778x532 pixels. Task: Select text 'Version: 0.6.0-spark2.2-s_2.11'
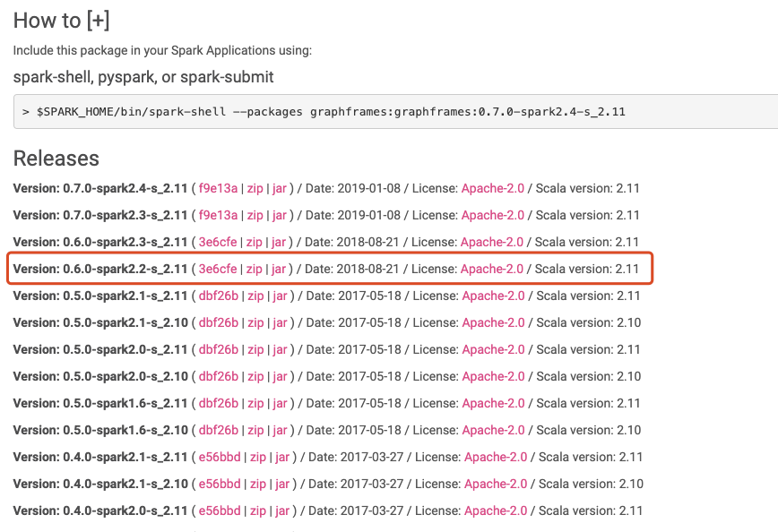point(100,269)
